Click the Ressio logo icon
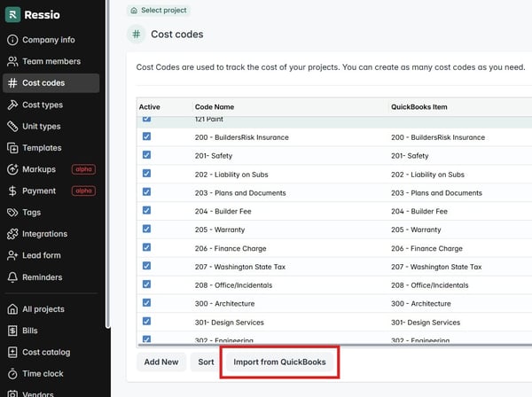The width and height of the screenshot is (532, 397). 13,14
